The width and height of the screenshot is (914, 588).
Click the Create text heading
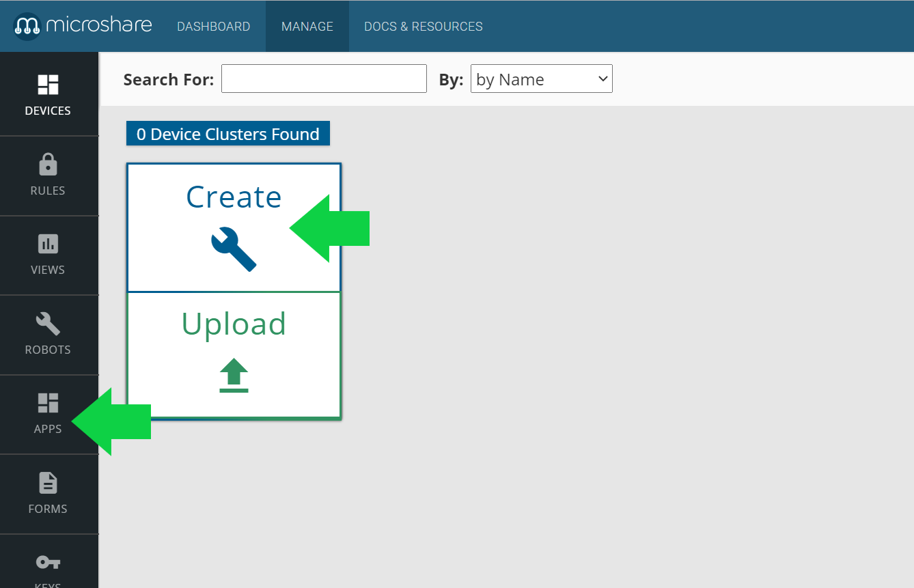[234, 197]
